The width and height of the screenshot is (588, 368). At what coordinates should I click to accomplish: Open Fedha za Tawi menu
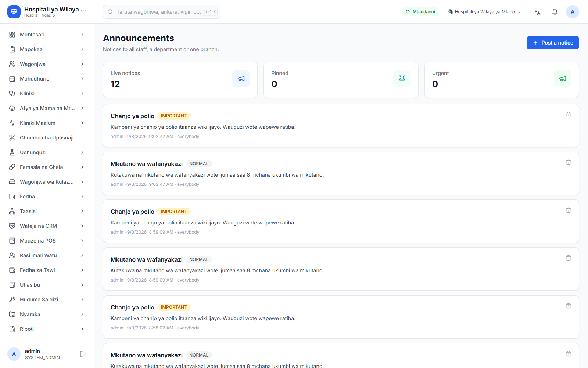pos(47,270)
